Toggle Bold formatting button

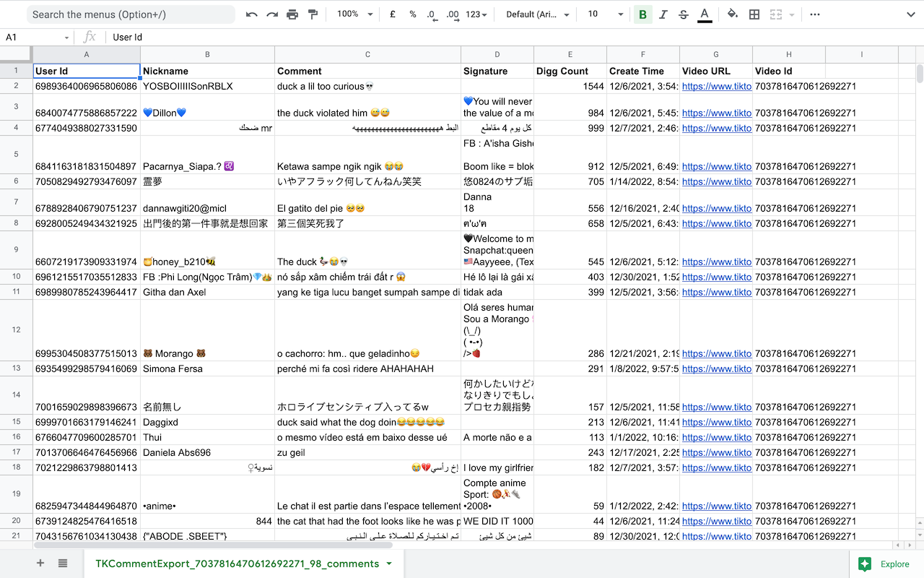[x=642, y=14]
